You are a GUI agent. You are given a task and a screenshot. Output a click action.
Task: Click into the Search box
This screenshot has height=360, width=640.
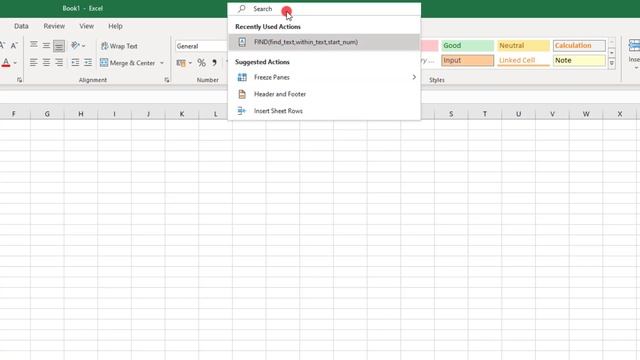[324, 9]
